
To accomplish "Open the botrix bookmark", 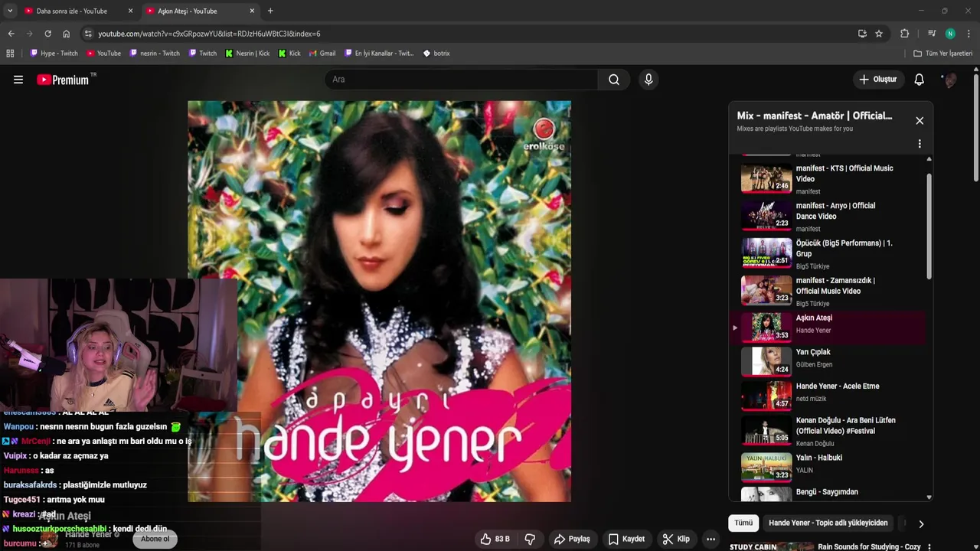I will coord(436,54).
